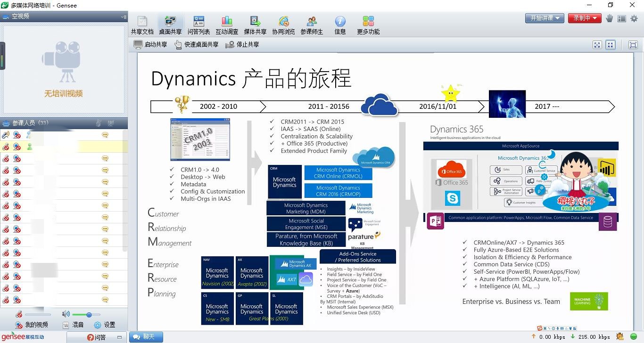
Task: Click the 无培训视频 video placeholder
Action: point(64,69)
